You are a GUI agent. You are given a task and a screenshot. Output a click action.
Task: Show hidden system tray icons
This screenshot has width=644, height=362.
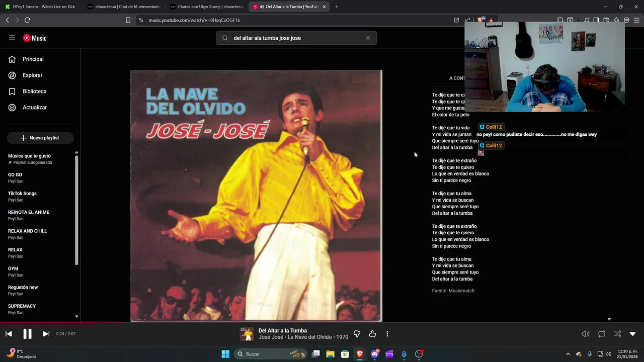[568, 354]
